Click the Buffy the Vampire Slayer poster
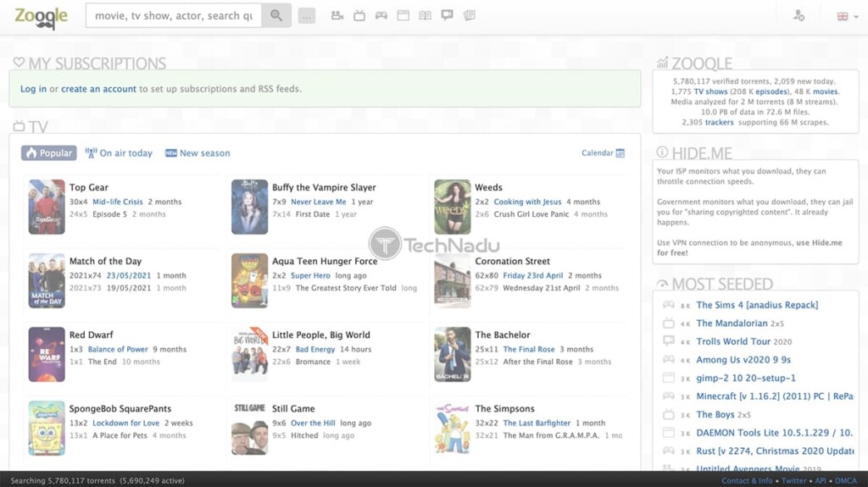The width and height of the screenshot is (868, 487). [x=250, y=207]
